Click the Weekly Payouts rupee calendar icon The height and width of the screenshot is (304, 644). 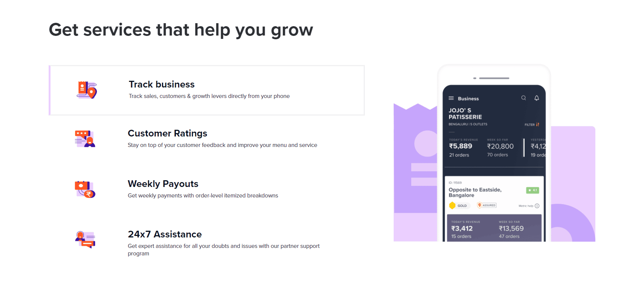pyautogui.click(x=85, y=189)
